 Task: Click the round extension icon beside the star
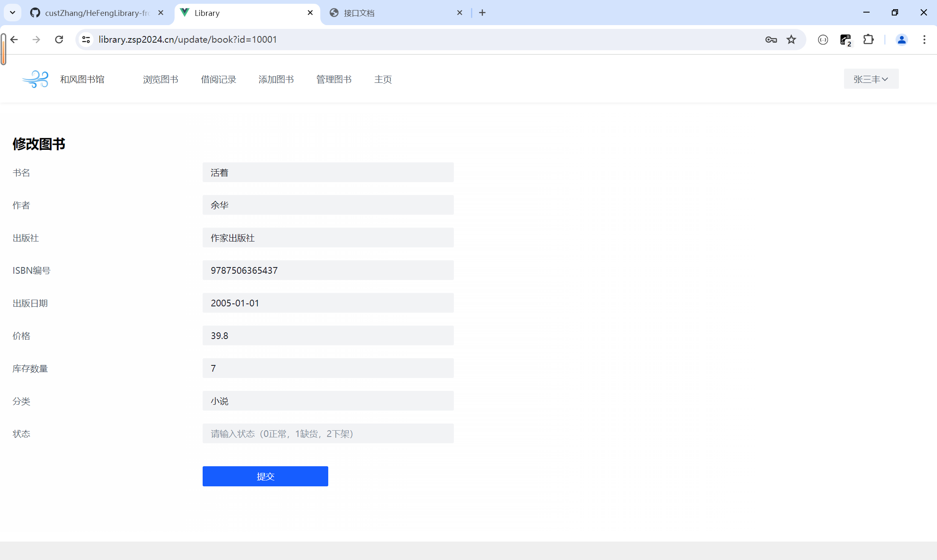(823, 39)
